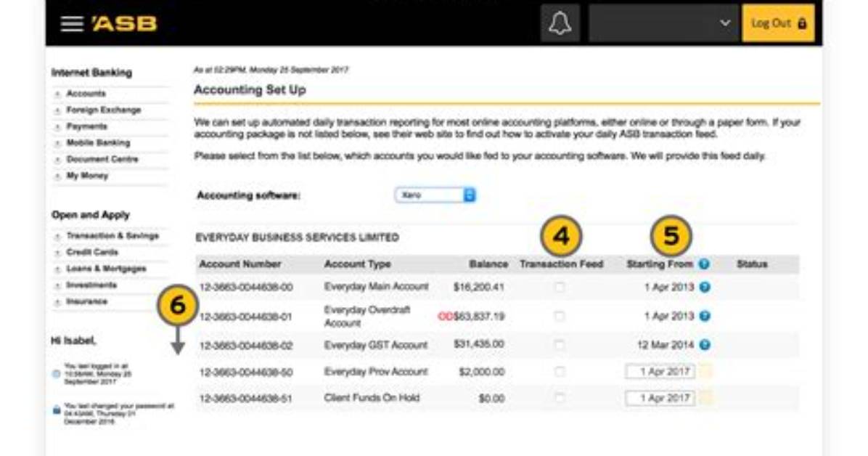This screenshot has width=868, height=456.
Task: Tick Transaction Feed checkbox for Everyday Main Account
Action: 560,287
